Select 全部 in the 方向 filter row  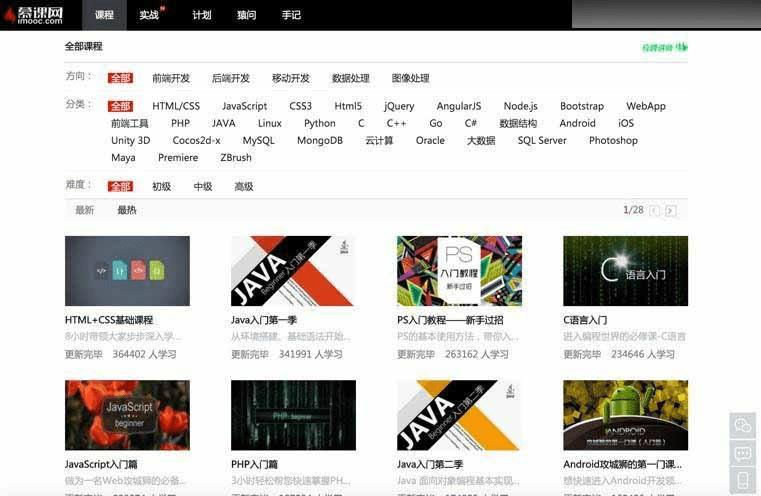[120, 78]
